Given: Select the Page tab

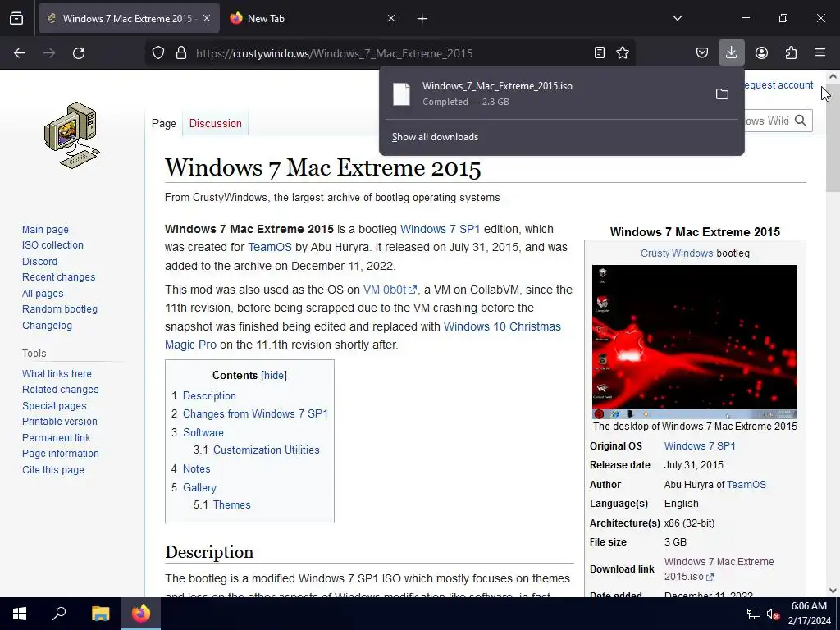Looking at the screenshot, I should point(164,123).
